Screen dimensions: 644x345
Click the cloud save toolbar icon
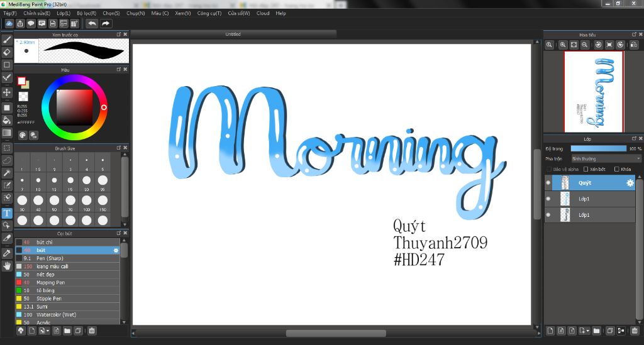tap(9, 23)
